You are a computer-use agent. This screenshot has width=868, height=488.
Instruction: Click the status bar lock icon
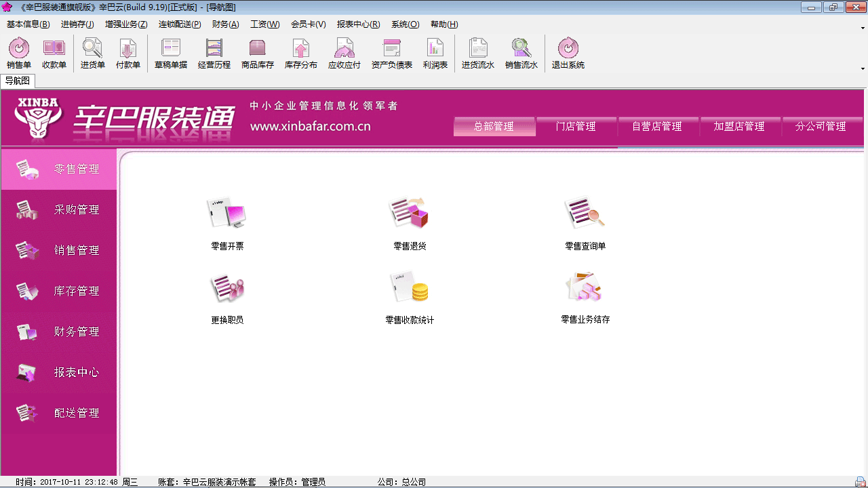click(x=861, y=482)
